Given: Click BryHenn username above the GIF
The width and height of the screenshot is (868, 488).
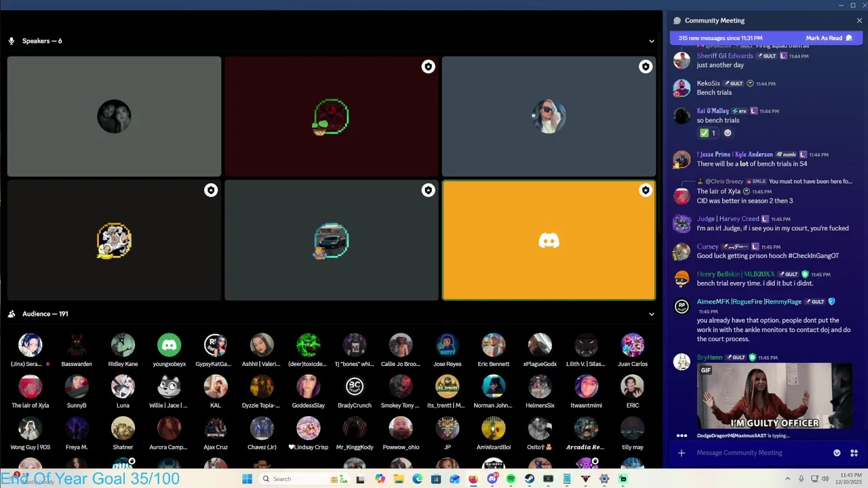Looking at the screenshot, I should click(710, 357).
